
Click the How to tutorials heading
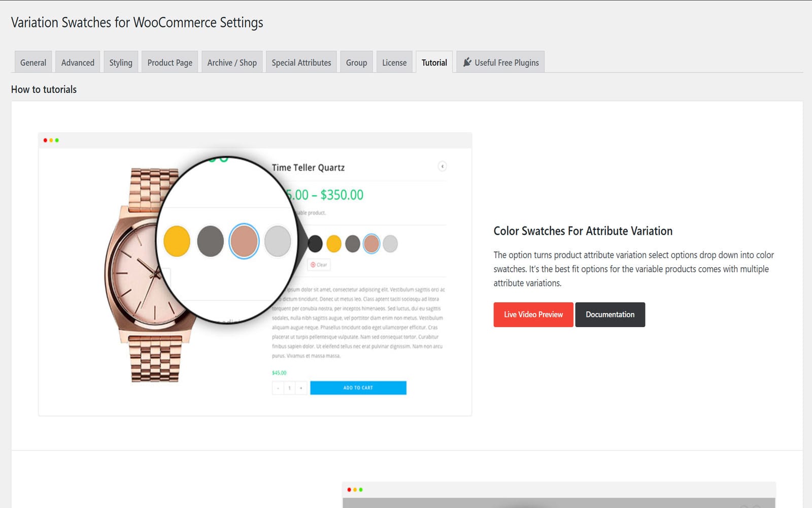coord(44,89)
